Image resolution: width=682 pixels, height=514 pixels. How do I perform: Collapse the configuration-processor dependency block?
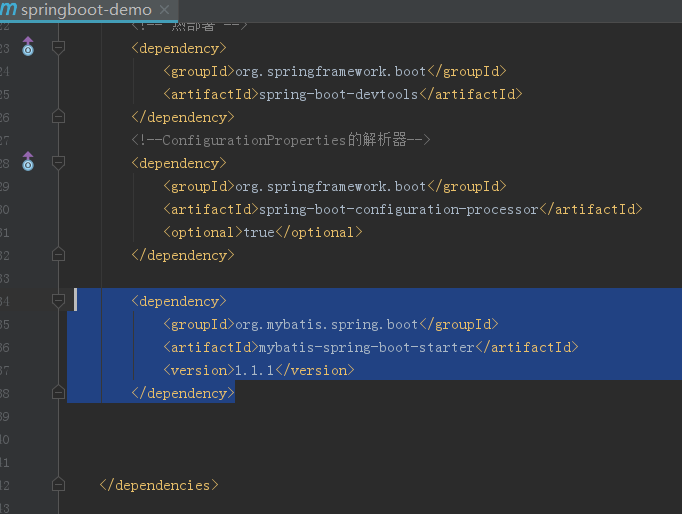point(58,162)
